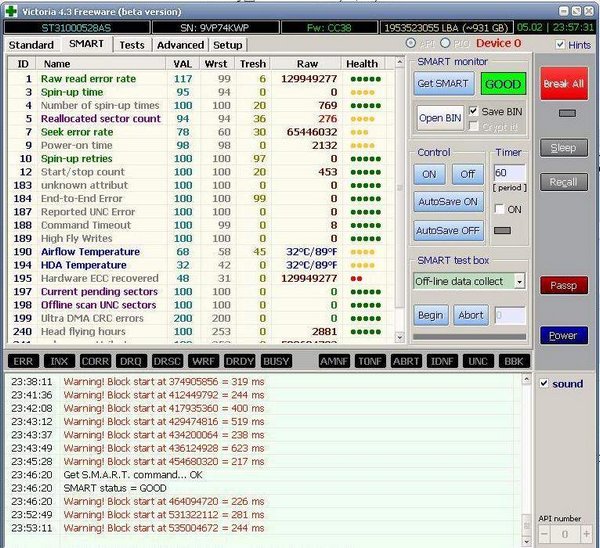600x548 pixels.
Task: Switch to the Tests tab
Action: pos(131,45)
